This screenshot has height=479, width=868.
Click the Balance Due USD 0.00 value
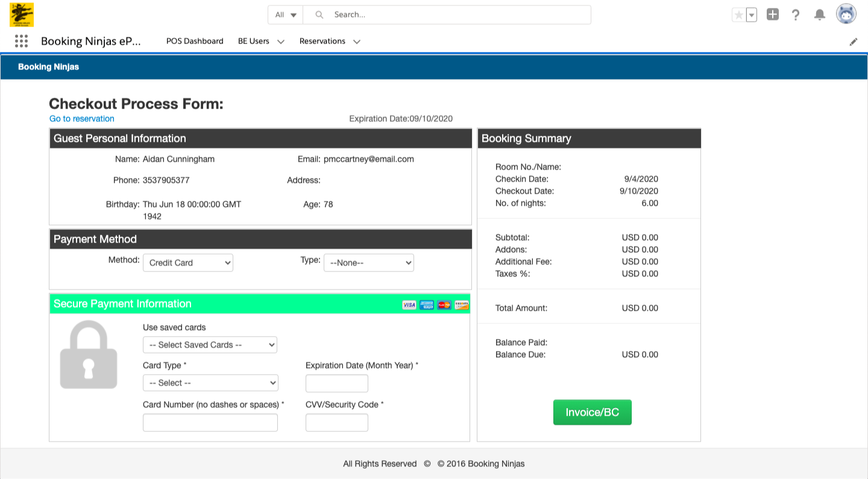640,354
